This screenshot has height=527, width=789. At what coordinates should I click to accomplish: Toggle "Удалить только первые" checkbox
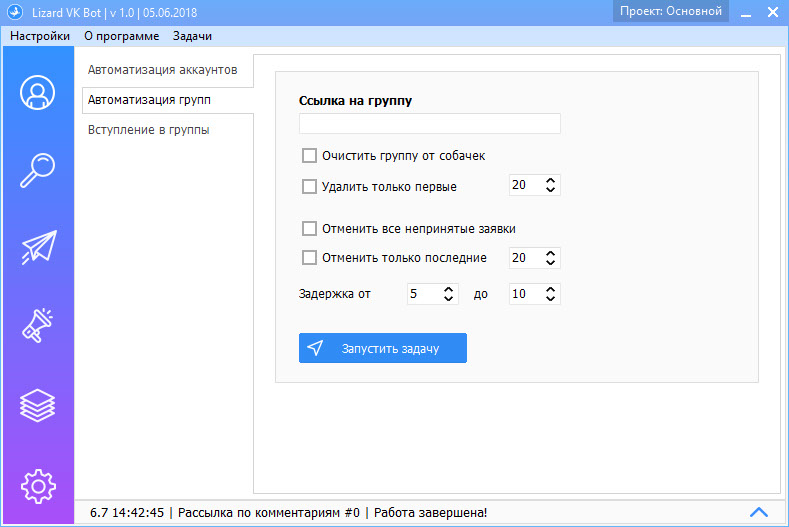[309, 186]
